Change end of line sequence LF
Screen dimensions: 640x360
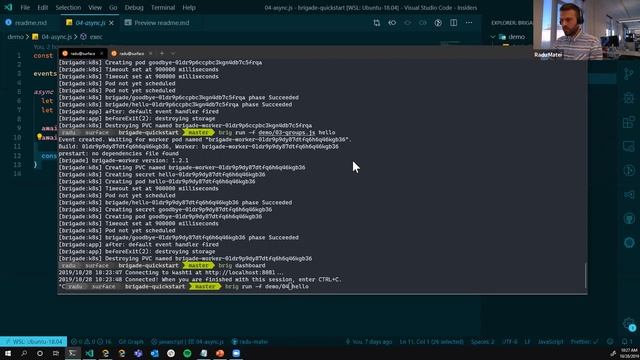(527, 342)
